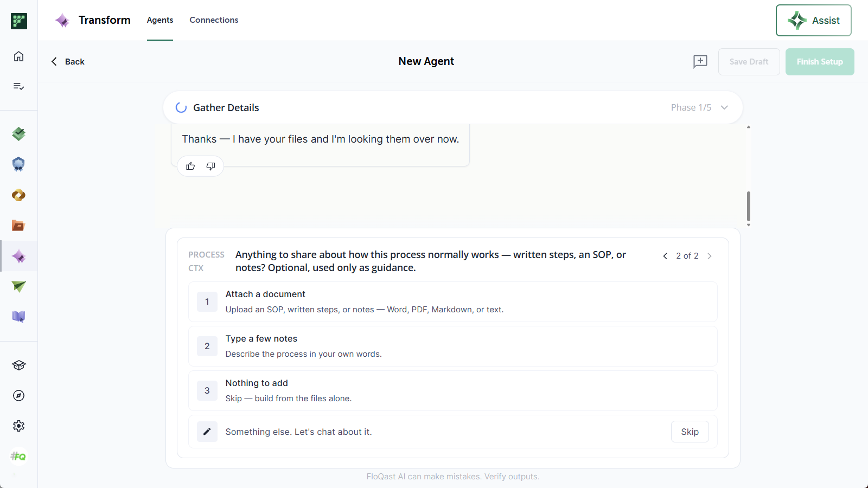The height and width of the screenshot is (488, 868).
Task: Click the Gather Details phase header
Action: pyautogui.click(x=453, y=107)
